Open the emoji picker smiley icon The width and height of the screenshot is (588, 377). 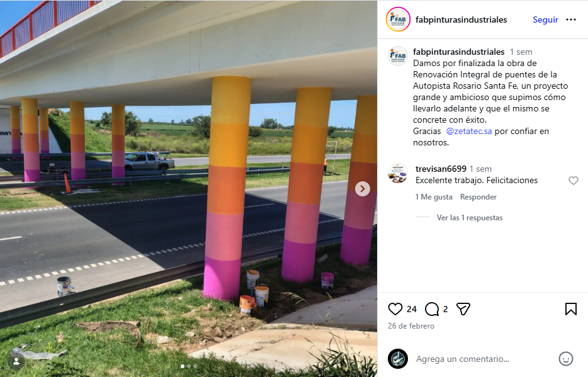pyautogui.click(x=565, y=359)
